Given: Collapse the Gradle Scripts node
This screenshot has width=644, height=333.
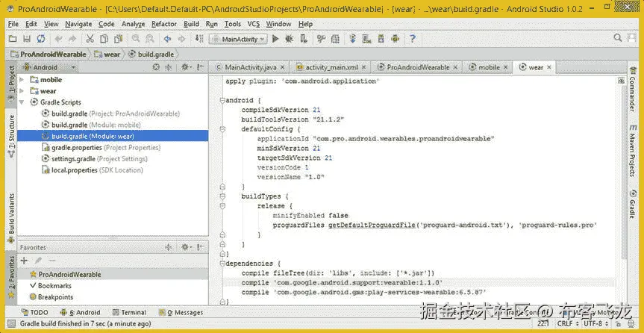Looking at the screenshot, I should tap(22, 102).
